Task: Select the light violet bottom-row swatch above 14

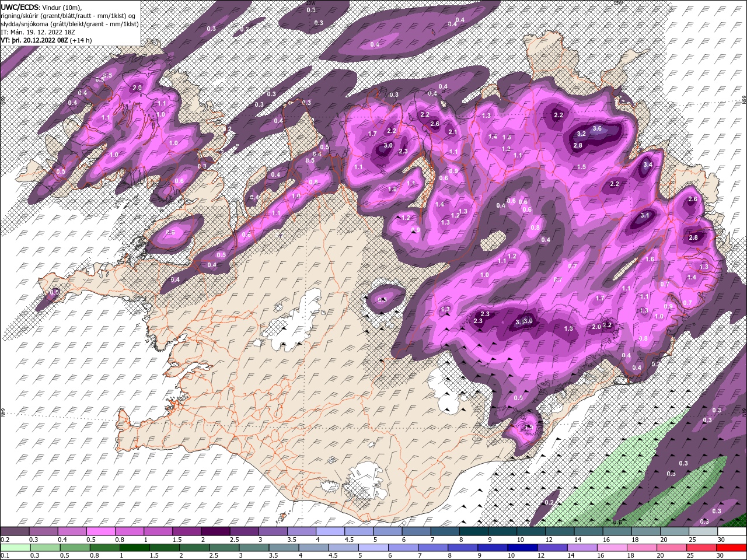Action: [x=581, y=548]
